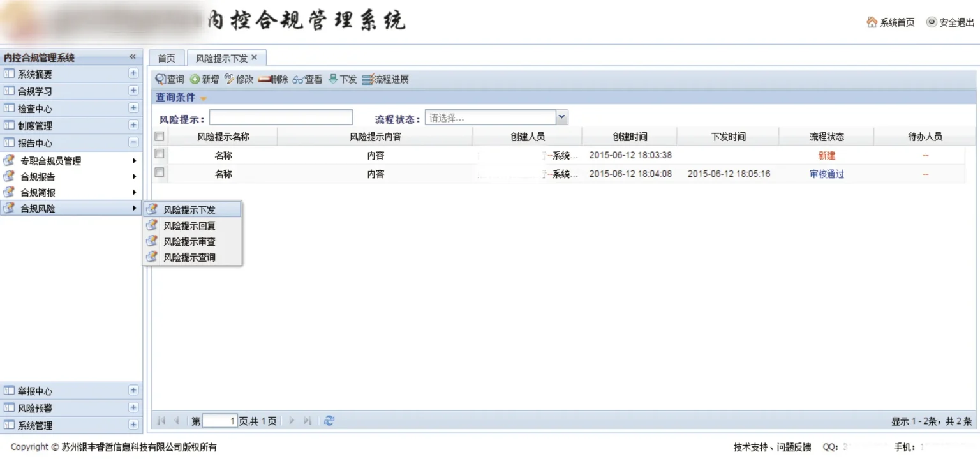This screenshot has width=980, height=459.
Task: Click the 查看 view glasses icon
Action: pyautogui.click(x=298, y=80)
